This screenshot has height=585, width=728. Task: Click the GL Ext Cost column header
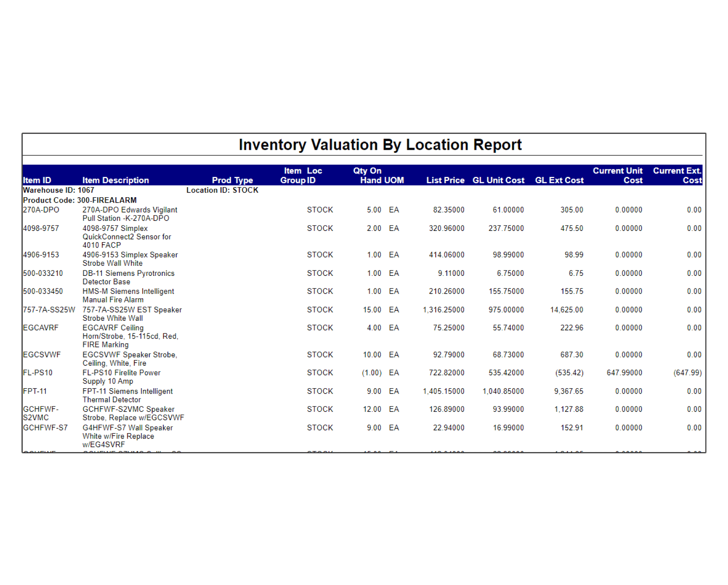pyautogui.click(x=559, y=180)
